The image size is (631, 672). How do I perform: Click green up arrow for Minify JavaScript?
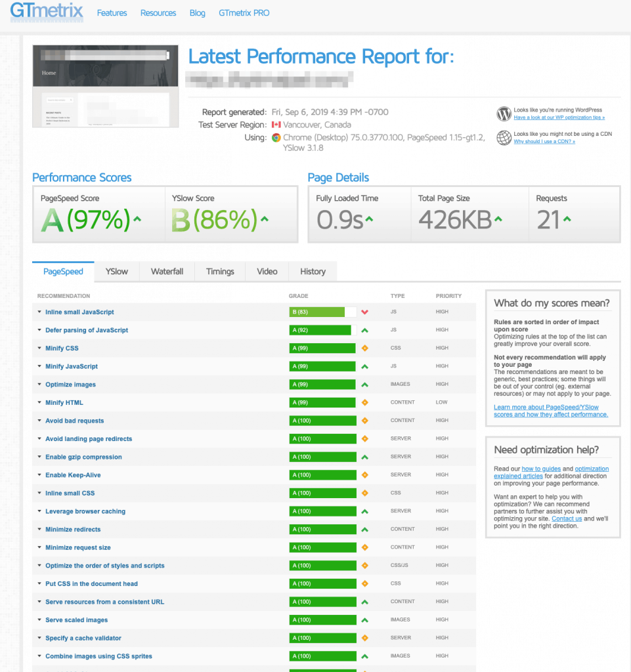coord(365,366)
